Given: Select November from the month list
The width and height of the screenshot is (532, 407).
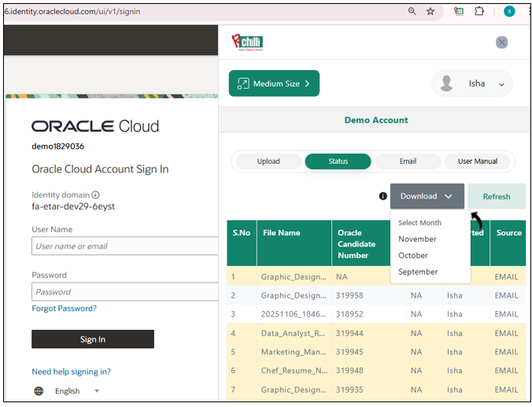Looking at the screenshot, I should pos(417,239).
